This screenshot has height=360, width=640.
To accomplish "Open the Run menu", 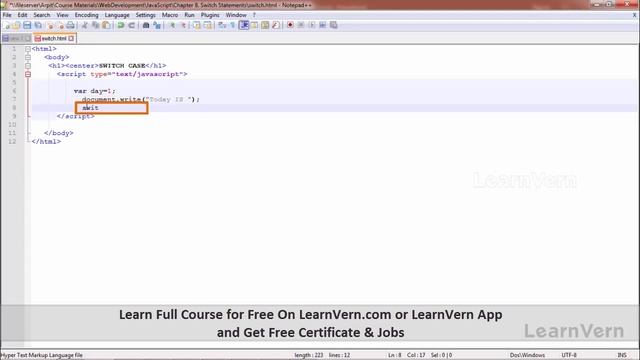I will [189, 15].
